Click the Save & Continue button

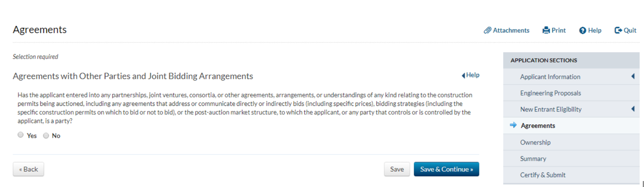pos(446,169)
